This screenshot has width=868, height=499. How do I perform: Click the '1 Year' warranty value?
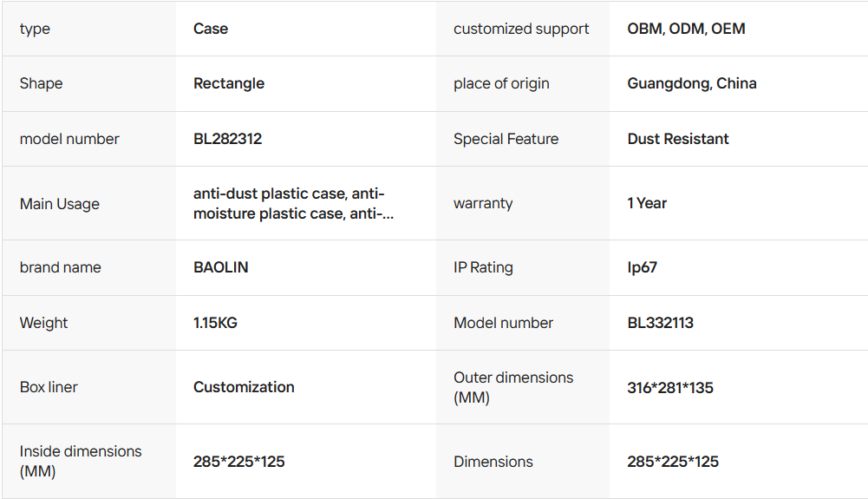[x=647, y=203]
